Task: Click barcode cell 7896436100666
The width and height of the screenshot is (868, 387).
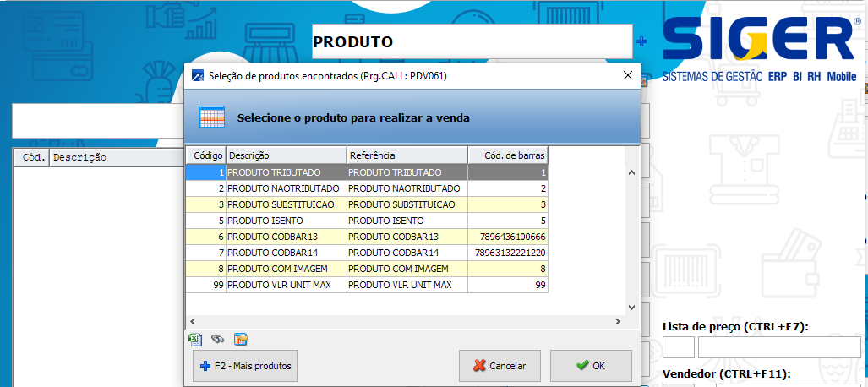Action: 508,237
